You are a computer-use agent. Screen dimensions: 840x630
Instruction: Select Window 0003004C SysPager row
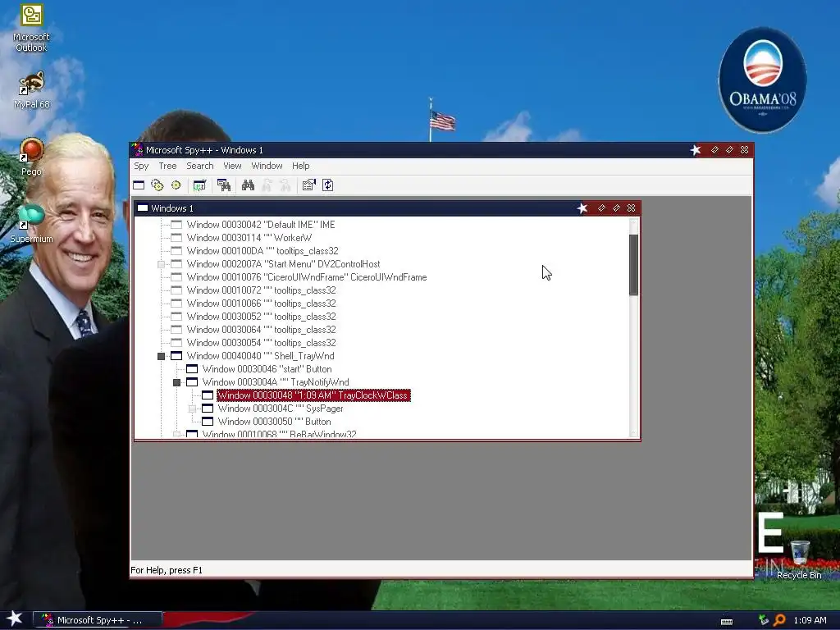(281, 409)
